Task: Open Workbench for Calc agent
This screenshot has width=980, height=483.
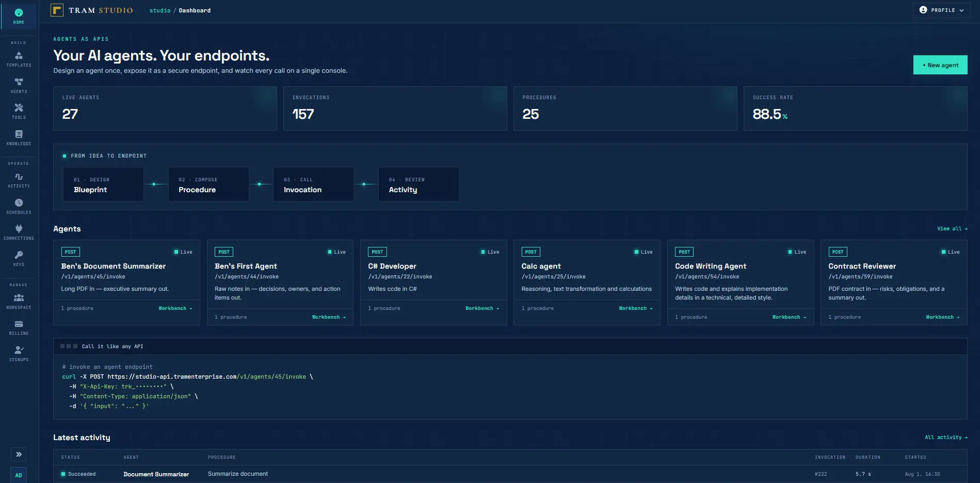Action: [636, 308]
